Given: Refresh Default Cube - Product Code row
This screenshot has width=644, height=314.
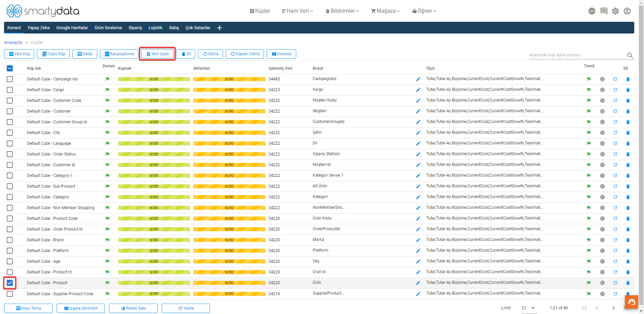Looking at the screenshot, I should click(x=615, y=218).
